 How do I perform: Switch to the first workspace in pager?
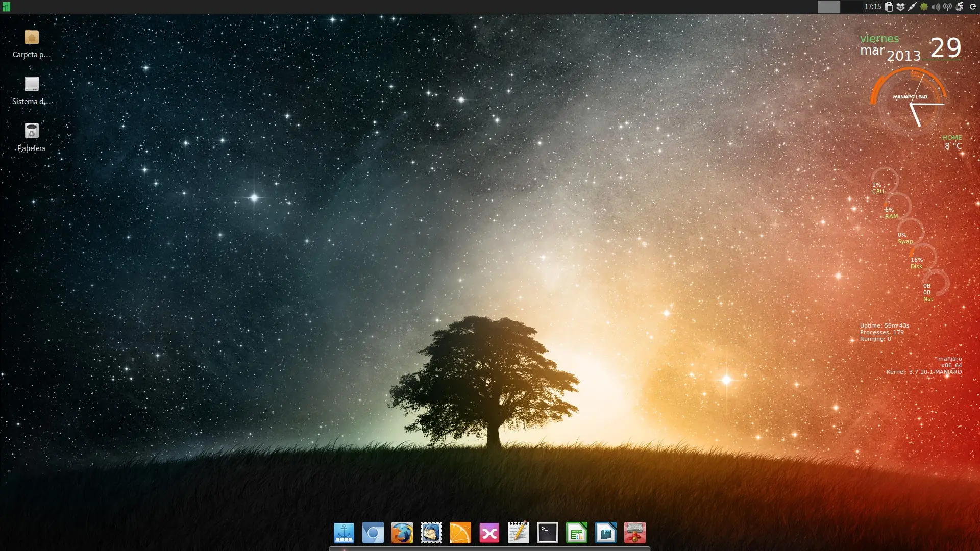tap(828, 7)
